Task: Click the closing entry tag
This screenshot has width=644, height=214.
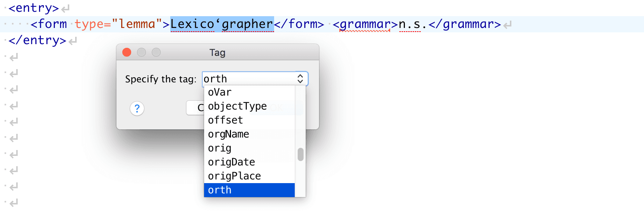Action: click(37, 40)
